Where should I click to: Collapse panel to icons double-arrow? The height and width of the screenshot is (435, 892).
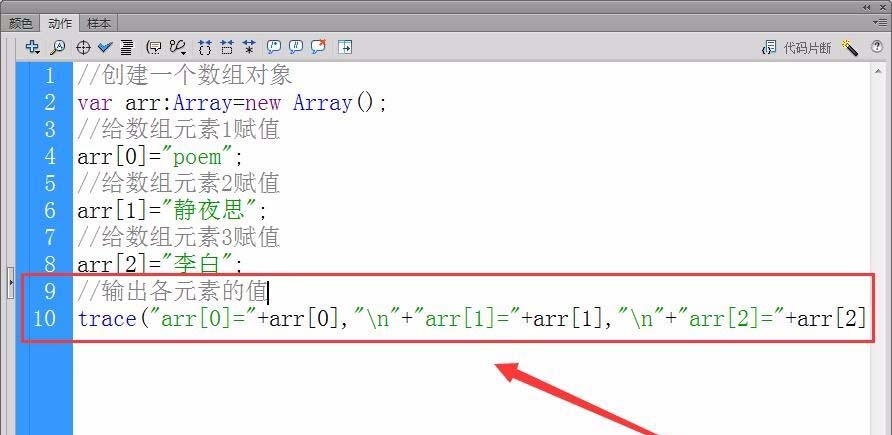pos(866,7)
